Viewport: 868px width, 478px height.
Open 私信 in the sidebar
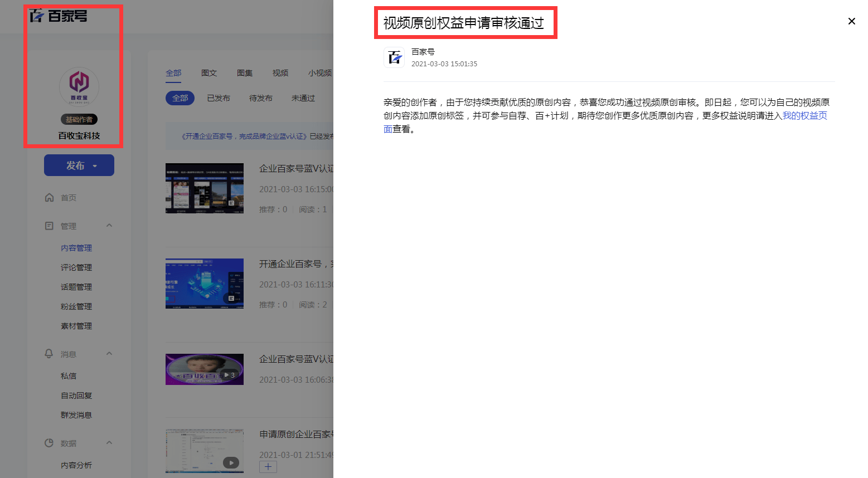tap(69, 376)
